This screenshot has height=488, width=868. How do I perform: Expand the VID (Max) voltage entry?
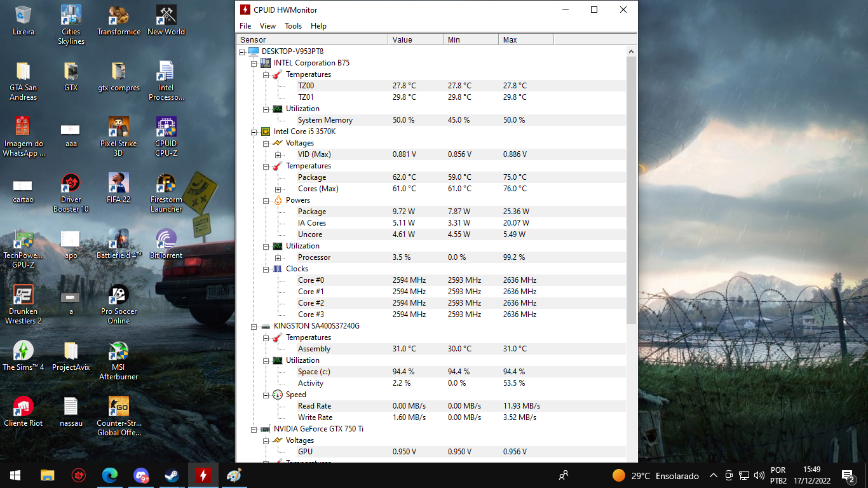tap(278, 154)
